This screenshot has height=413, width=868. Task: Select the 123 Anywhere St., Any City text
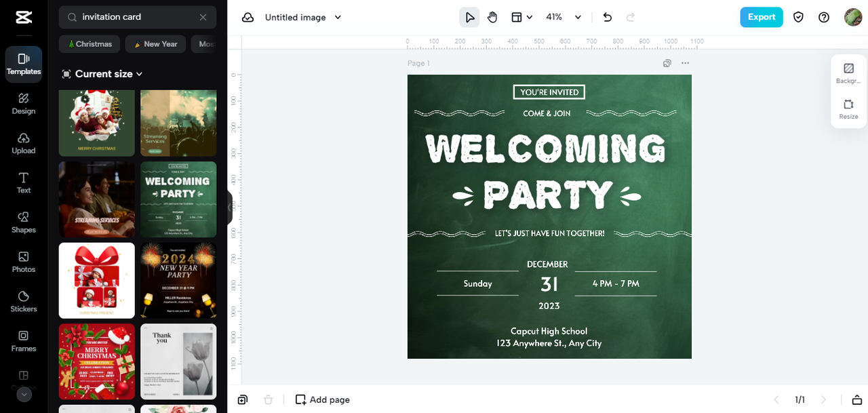click(x=549, y=343)
